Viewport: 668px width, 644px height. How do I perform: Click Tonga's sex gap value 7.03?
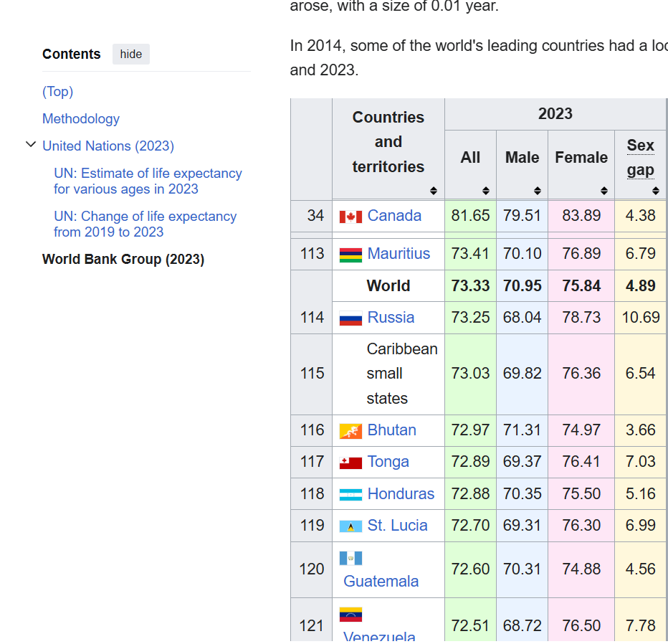(640, 462)
